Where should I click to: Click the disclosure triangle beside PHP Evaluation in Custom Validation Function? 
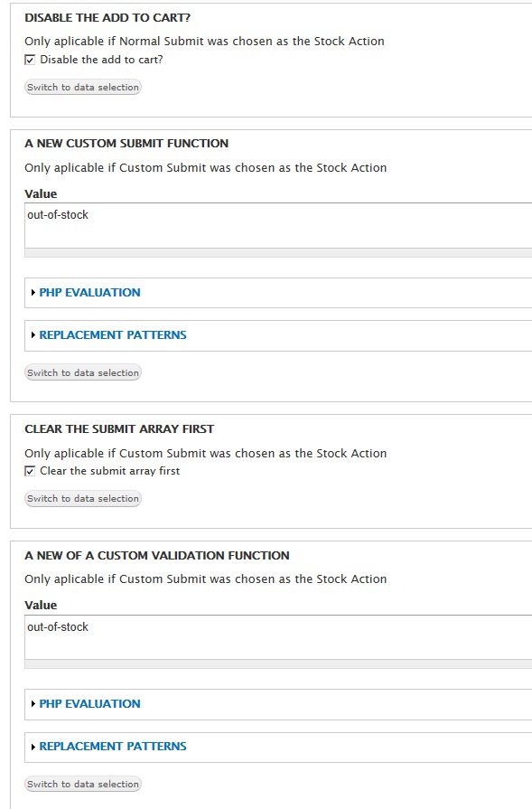[x=33, y=704]
